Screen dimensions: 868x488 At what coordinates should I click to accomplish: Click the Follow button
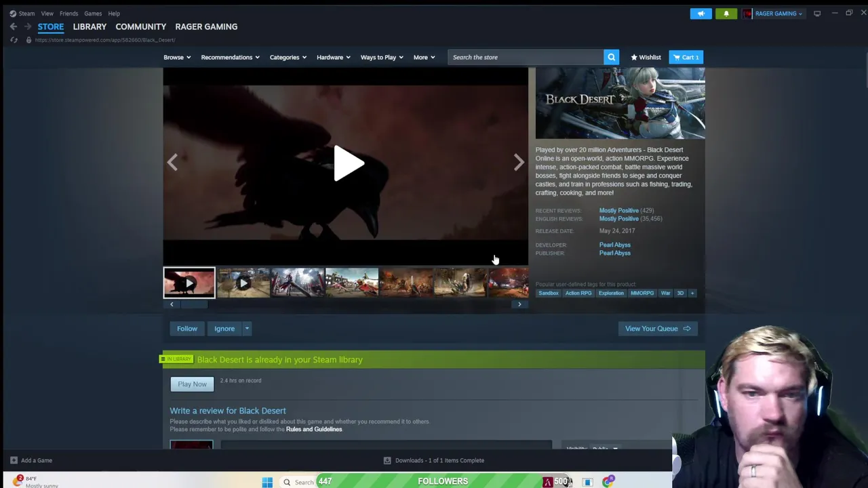point(187,329)
